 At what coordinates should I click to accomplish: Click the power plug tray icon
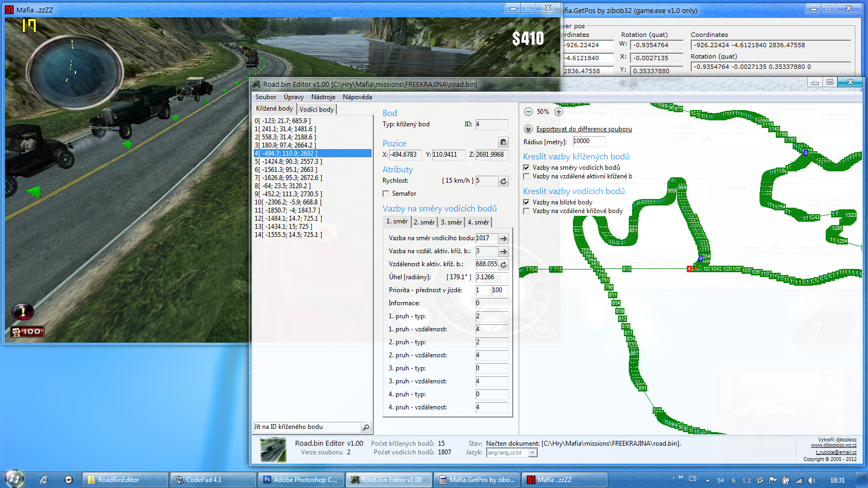tap(786, 480)
